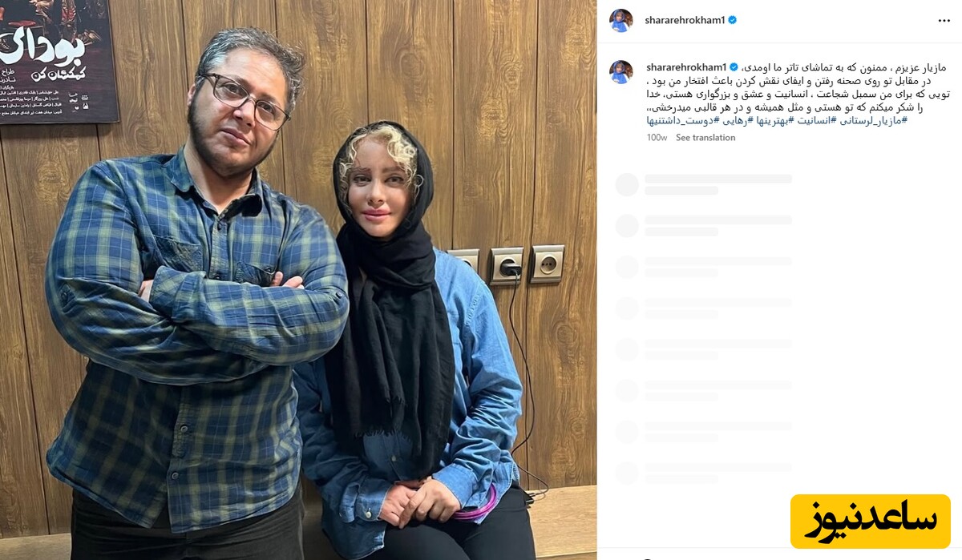Click the shararehrokham1 username in post header
The image size is (962, 560).
pyautogui.click(x=685, y=21)
